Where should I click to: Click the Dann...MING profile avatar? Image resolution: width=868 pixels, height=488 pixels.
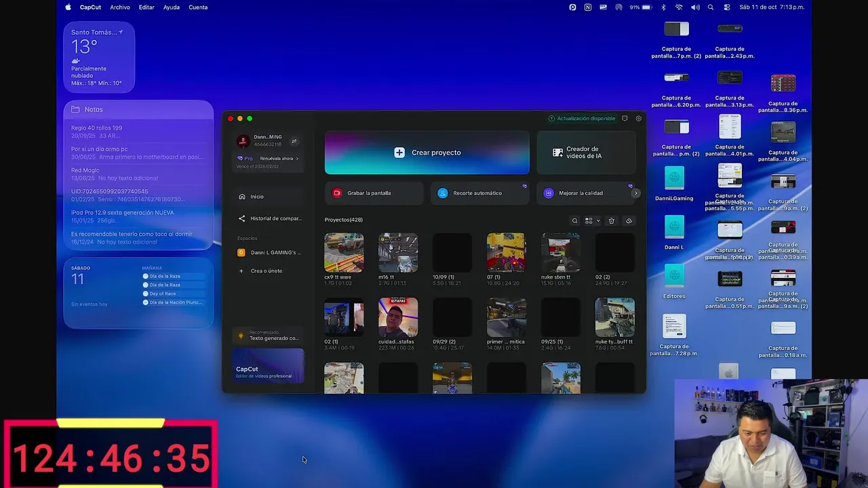(x=243, y=141)
